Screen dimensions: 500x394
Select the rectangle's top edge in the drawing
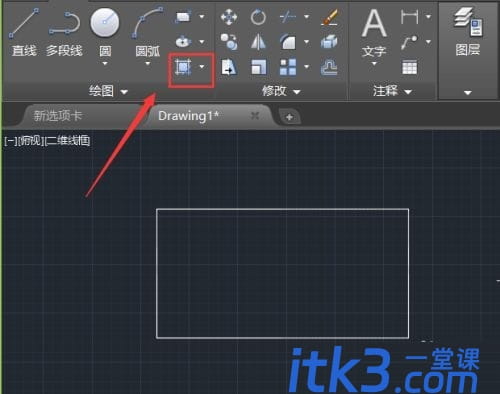click(x=282, y=209)
